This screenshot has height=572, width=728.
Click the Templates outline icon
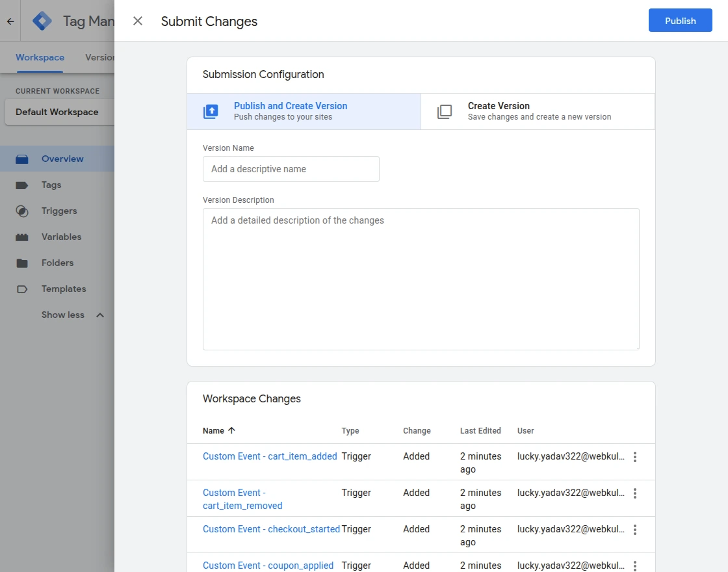[x=22, y=289]
